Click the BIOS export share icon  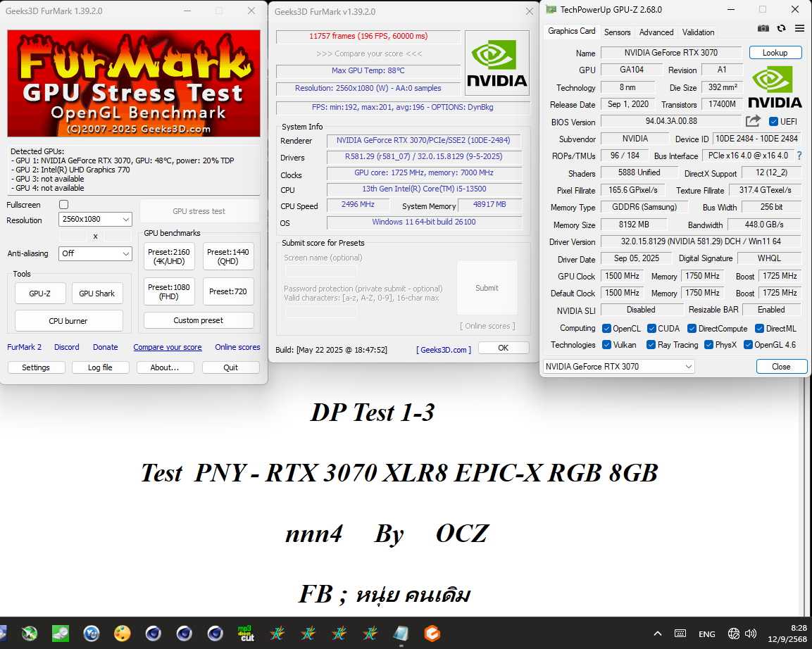[x=754, y=121]
